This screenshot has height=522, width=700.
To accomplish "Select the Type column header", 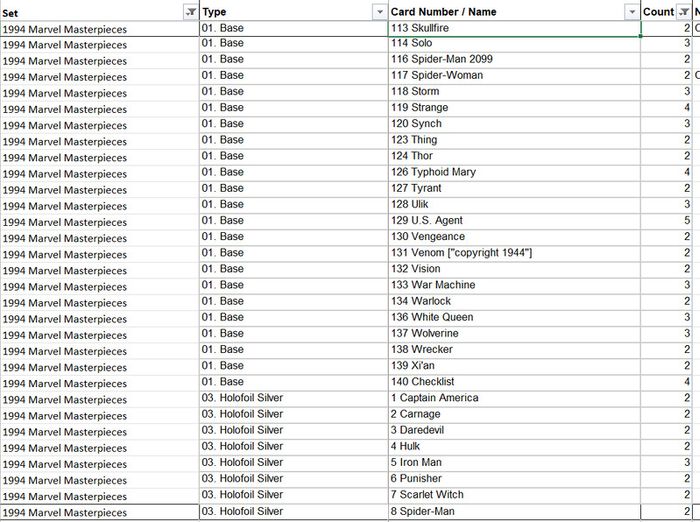I will (294, 12).
